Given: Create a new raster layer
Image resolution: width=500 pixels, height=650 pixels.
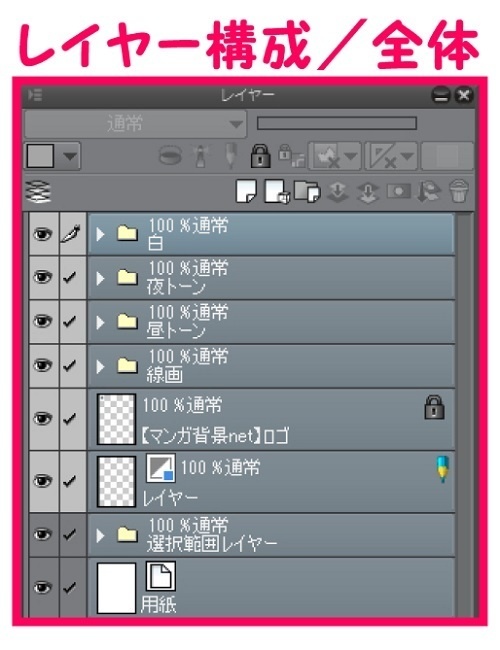Looking at the screenshot, I should tap(246, 191).
